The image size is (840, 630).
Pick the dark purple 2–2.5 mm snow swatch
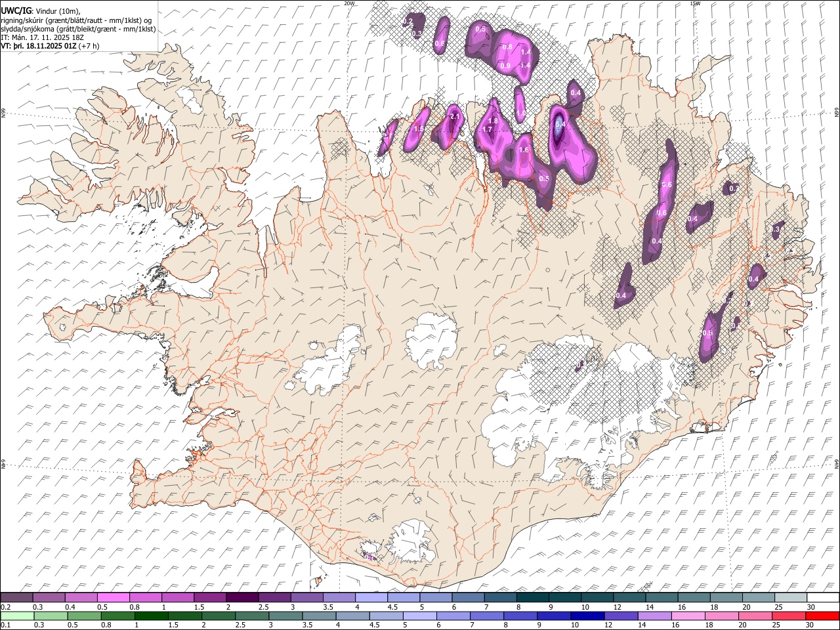[x=242, y=597]
